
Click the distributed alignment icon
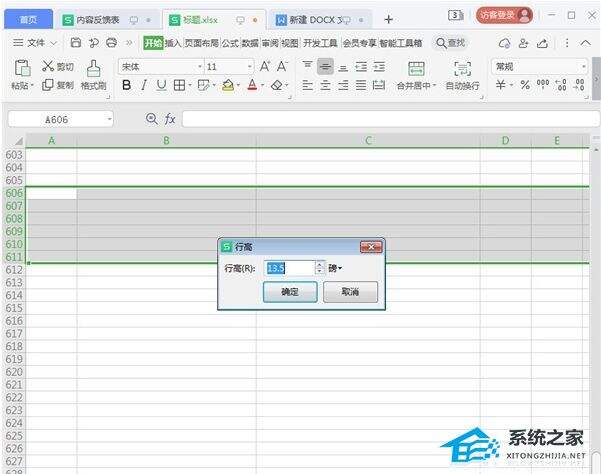pos(379,85)
